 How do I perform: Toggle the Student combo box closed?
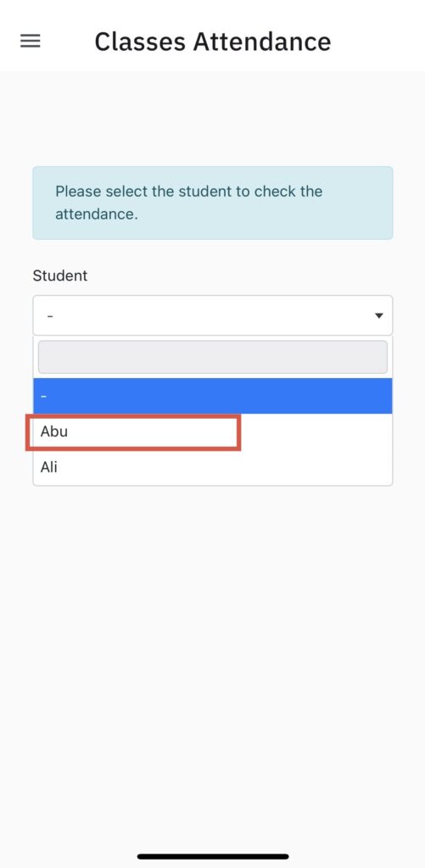click(x=213, y=315)
